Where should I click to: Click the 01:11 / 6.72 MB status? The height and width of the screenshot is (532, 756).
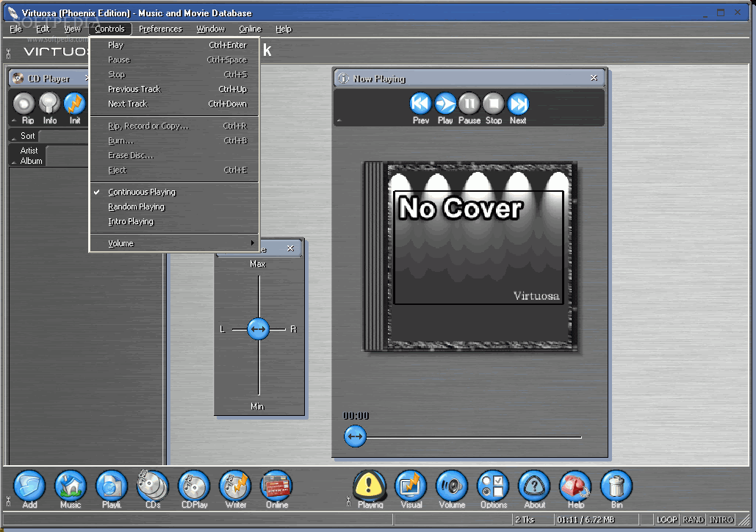point(586,520)
